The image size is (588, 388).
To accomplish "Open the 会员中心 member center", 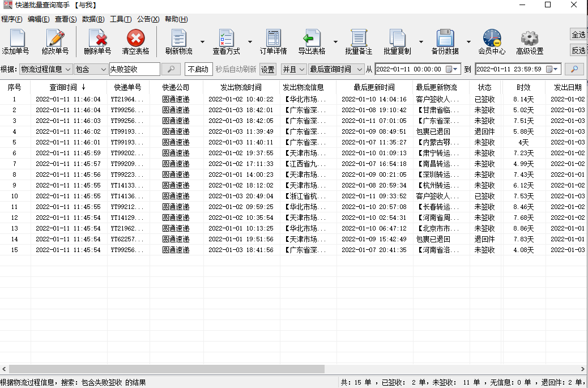I will 492,39.
